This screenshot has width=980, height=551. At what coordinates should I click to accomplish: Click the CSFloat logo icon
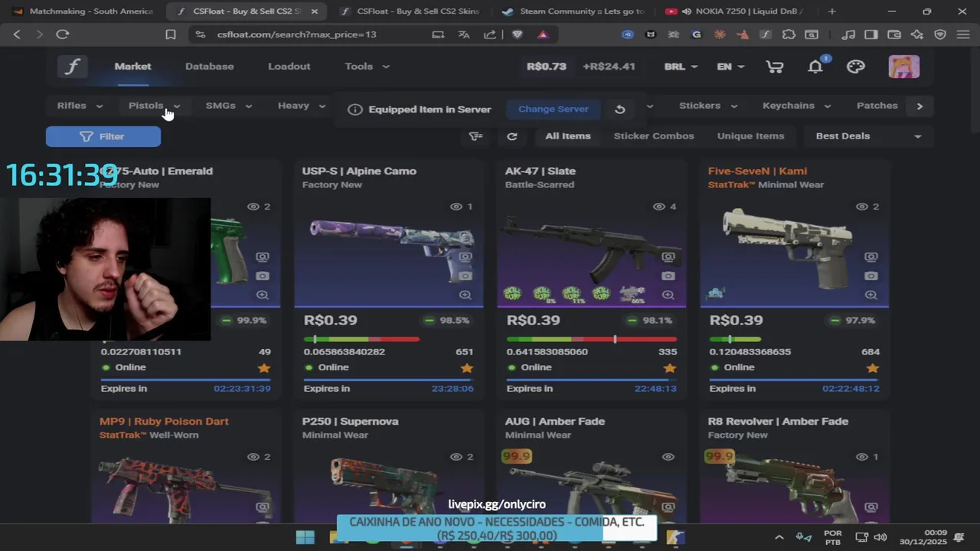coord(73,67)
